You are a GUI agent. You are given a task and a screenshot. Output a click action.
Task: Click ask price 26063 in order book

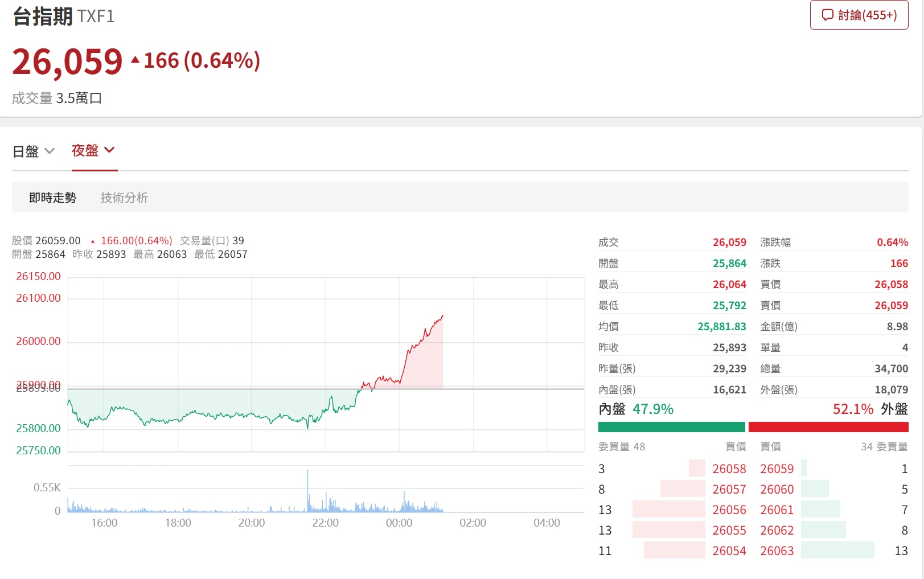[777, 551]
